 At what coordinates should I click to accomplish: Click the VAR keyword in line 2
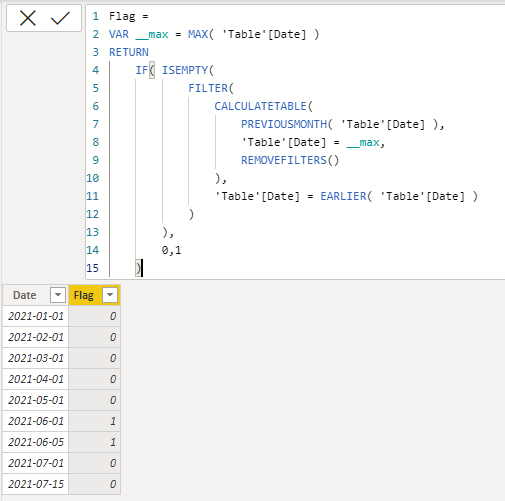(x=119, y=34)
